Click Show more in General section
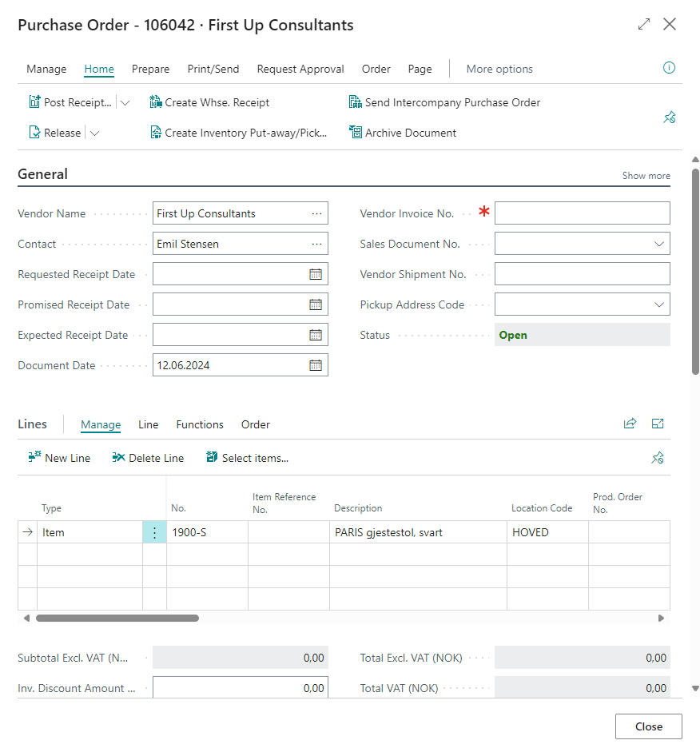The height and width of the screenshot is (756, 700). [x=646, y=176]
